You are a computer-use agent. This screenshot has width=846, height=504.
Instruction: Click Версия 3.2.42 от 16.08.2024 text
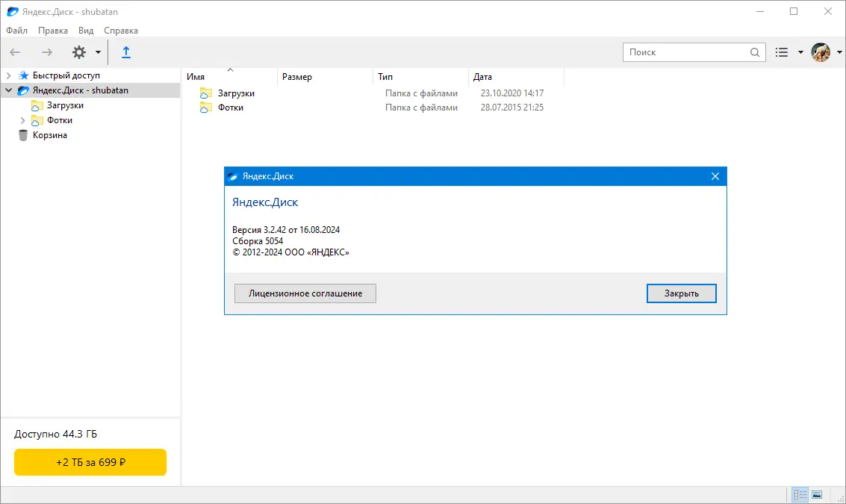point(286,230)
